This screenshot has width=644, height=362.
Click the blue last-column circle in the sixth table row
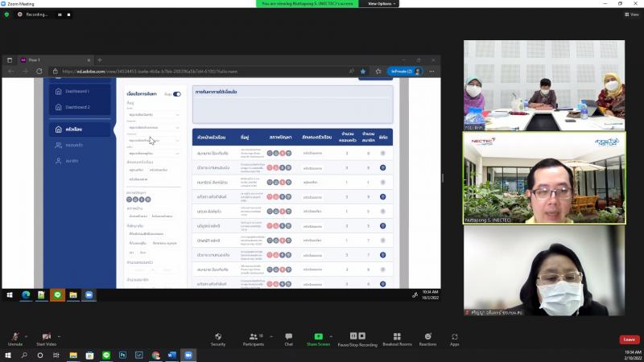pyautogui.click(x=383, y=226)
